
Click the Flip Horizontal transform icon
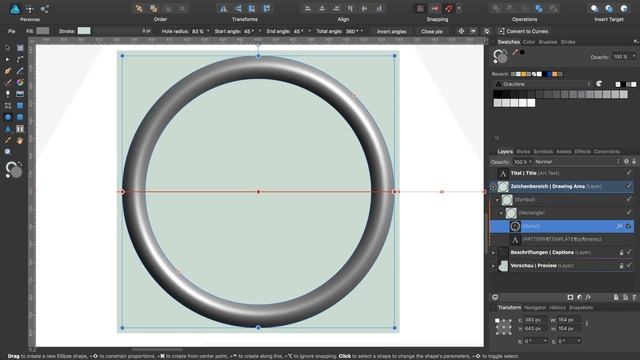tap(223, 9)
